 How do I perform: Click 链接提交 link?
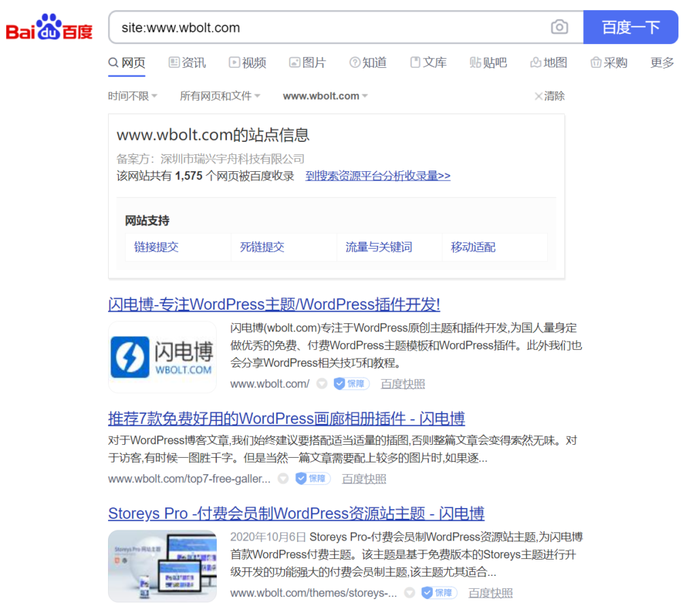pyautogui.click(x=156, y=247)
